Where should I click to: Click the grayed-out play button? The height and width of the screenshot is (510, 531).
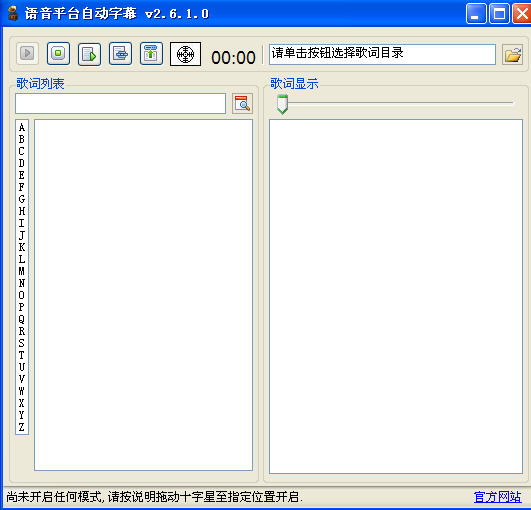[27, 54]
